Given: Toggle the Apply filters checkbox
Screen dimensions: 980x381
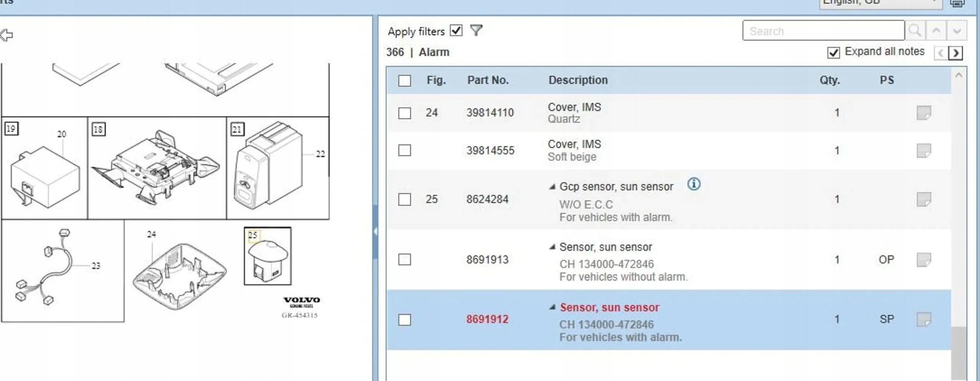Looking at the screenshot, I should coord(456,31).
